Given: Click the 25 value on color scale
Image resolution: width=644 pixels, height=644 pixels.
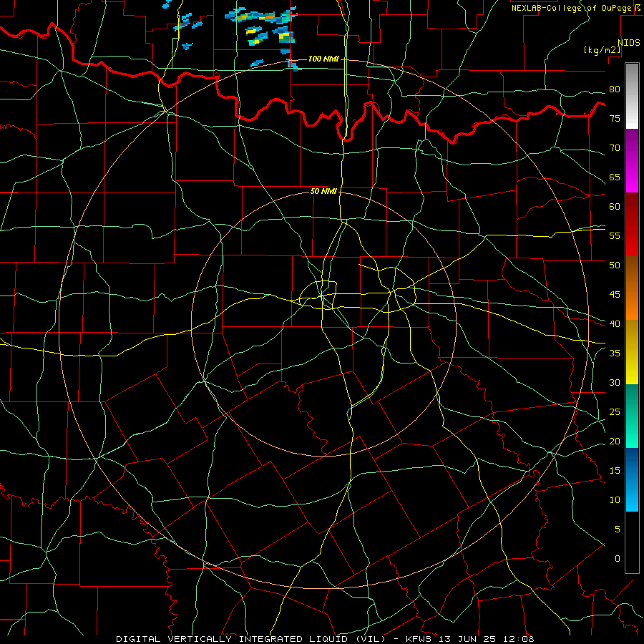Looking at the screenshot, I should click(x=615, y=411).
